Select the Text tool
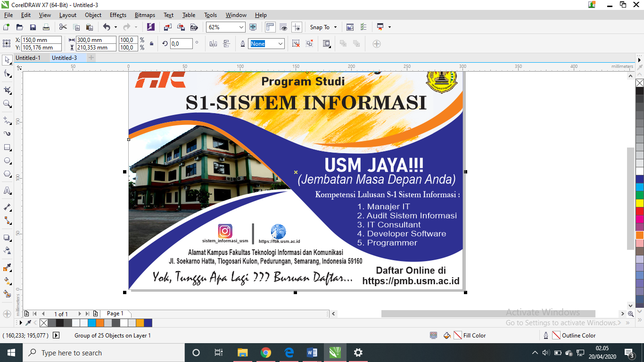This screenshot has height=362, width=644. coord(7,190)
